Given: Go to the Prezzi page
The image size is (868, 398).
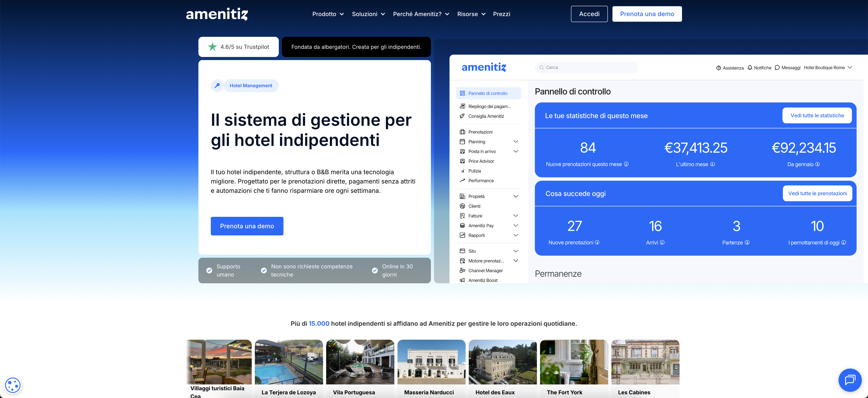Looking at the screenshot, I should pos(501,14).
